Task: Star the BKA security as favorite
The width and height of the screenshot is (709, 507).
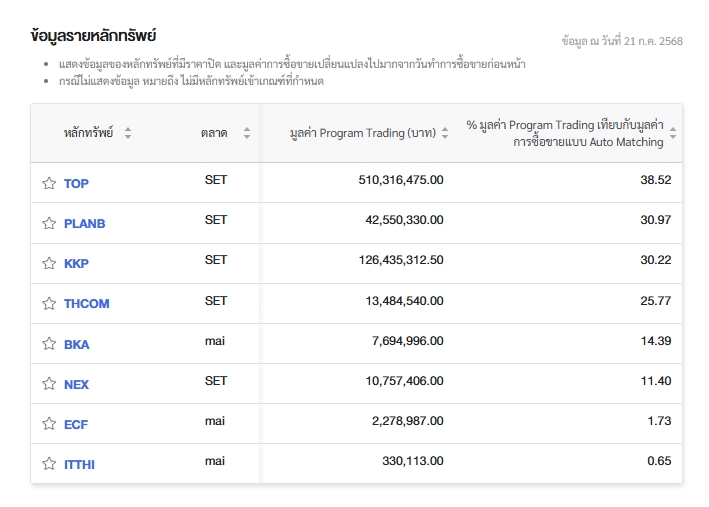Action: [x=49, y=344]
